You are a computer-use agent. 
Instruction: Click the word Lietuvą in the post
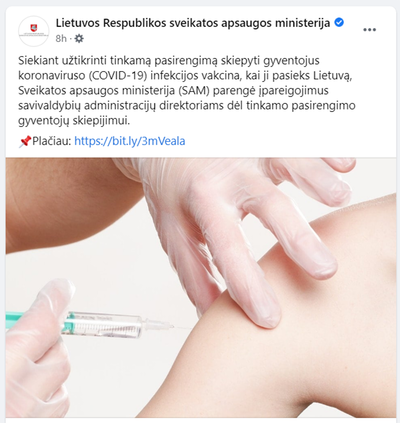pyautogui.click(x=332, y=76)
